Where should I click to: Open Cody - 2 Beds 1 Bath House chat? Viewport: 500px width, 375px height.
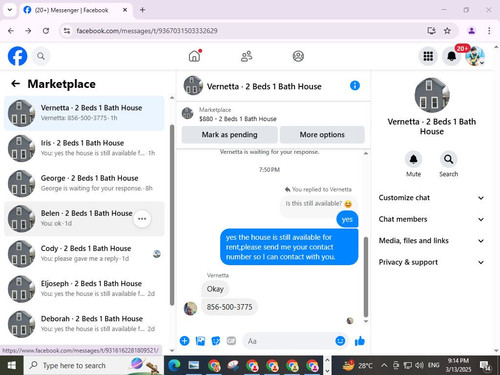(84, 254)
